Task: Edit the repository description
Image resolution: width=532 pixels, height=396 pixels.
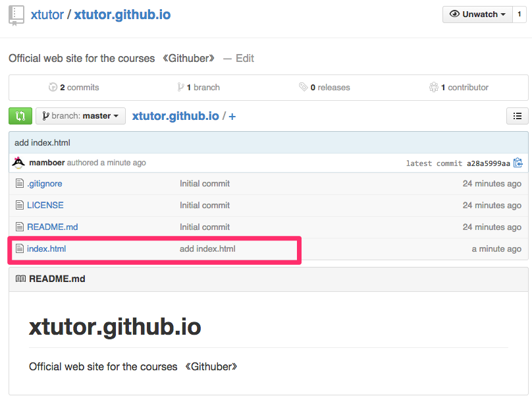Action: click(245, 59)
